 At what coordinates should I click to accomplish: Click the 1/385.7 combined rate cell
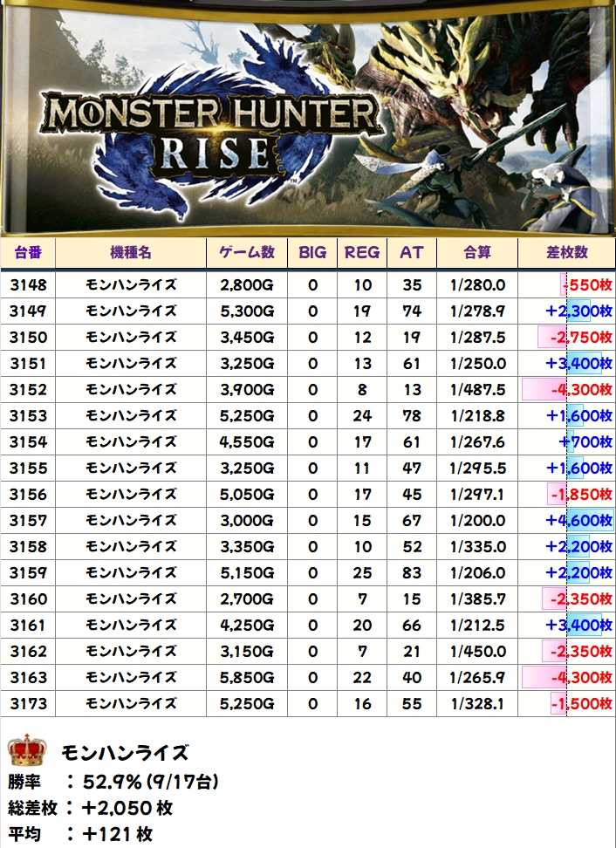pos(477,598)
